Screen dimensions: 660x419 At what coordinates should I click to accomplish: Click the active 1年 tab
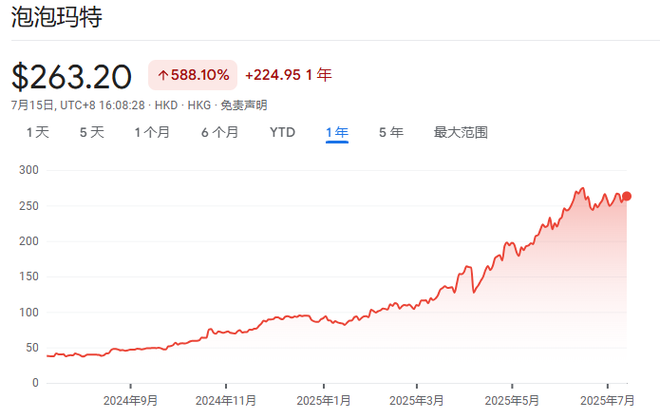click(x=337, y=132)
